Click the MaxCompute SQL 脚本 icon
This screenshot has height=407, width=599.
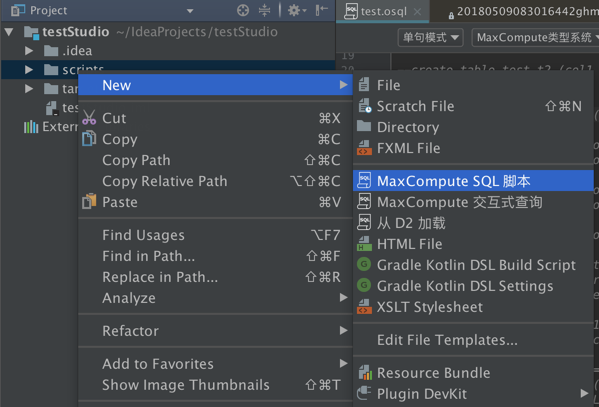(364, 180)
